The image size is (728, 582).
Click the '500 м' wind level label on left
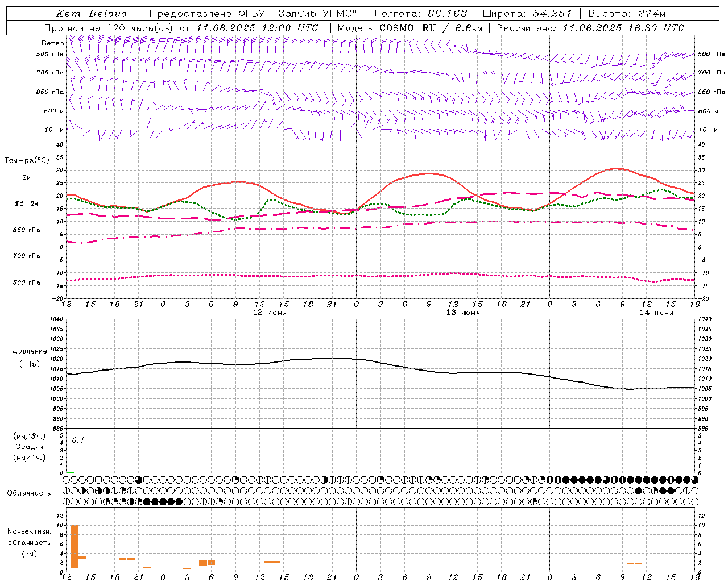point(54,111)
